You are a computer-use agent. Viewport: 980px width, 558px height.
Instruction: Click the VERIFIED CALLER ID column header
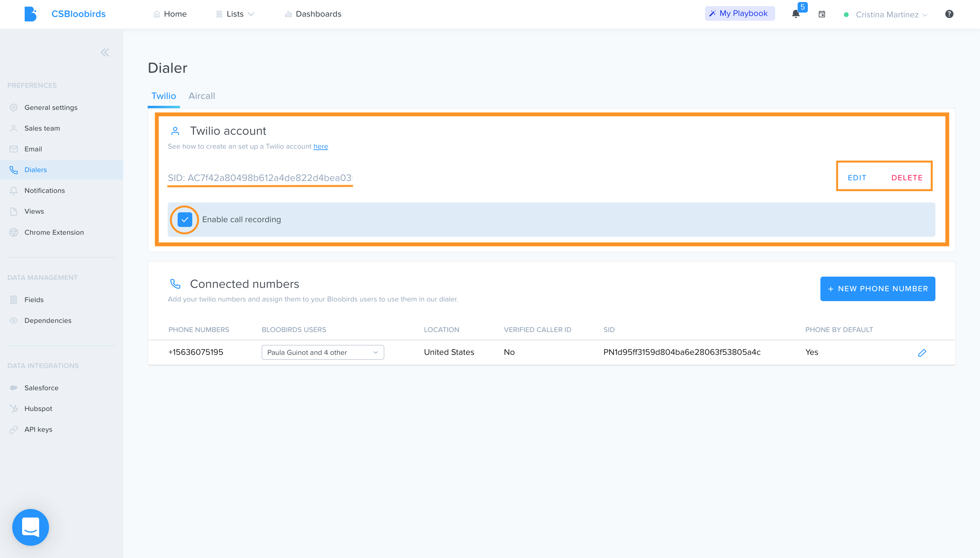(537, 330)
